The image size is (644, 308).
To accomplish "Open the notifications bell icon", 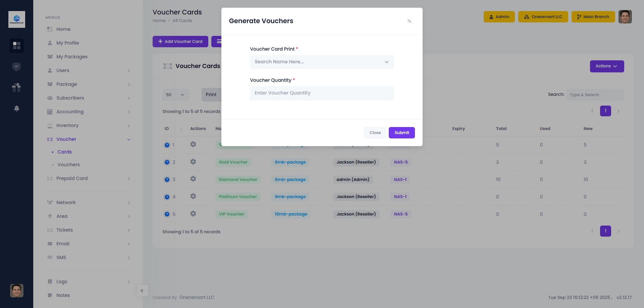I will point(16,108).
